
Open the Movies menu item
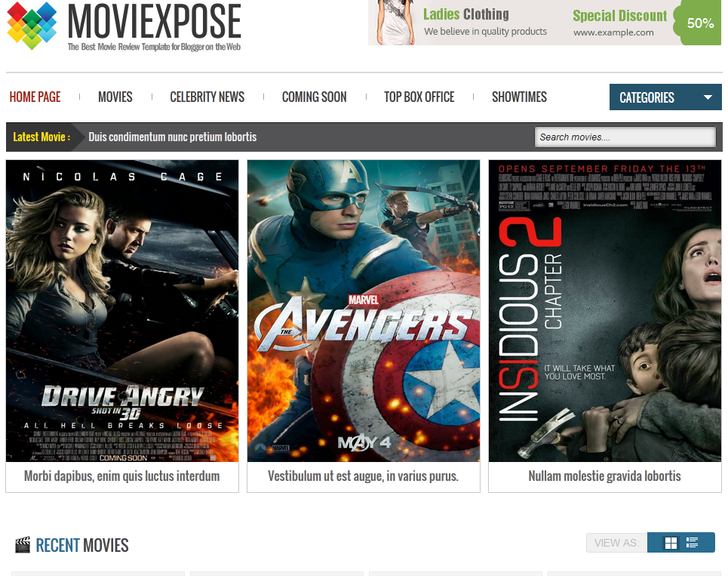(x=115, y=97)
